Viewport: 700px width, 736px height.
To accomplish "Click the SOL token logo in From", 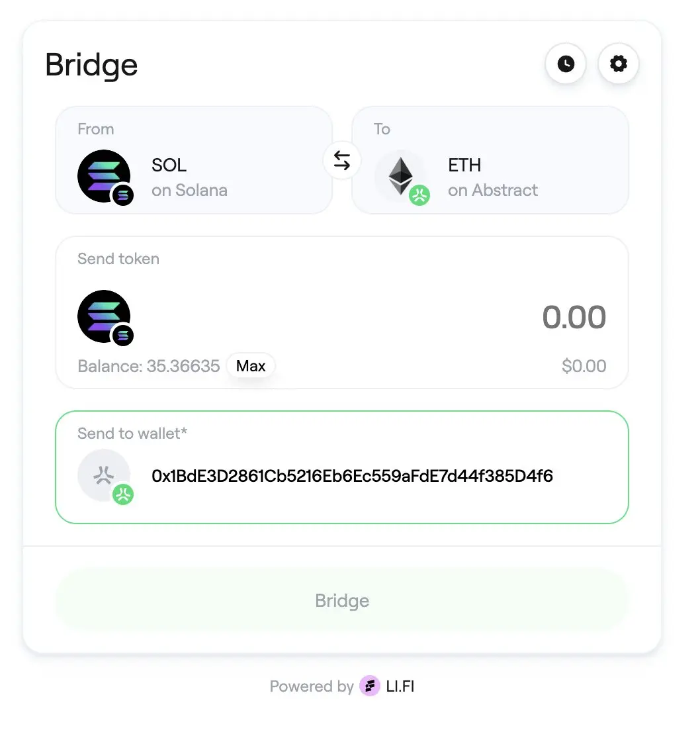I will [104, 176].
